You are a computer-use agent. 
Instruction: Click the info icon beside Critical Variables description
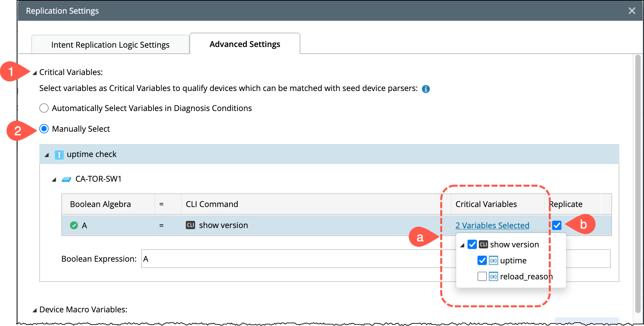point(426,89)
